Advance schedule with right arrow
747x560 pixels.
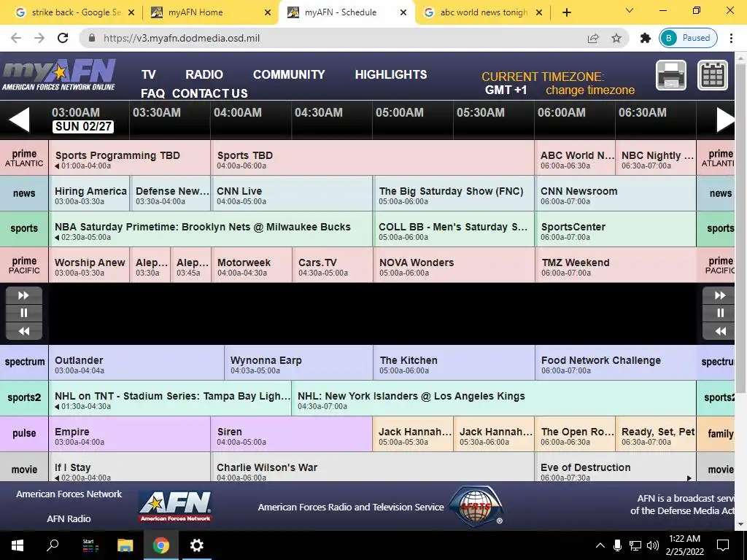coord(726,119)
